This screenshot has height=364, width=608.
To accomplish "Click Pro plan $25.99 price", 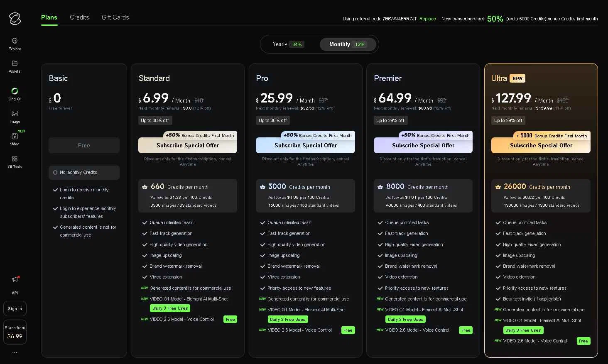I will tap(275, 98).
